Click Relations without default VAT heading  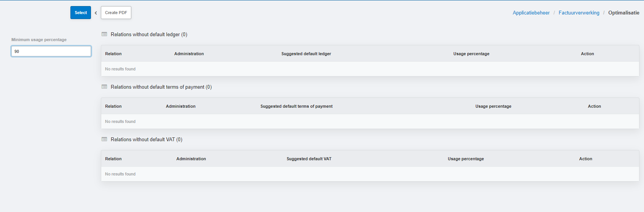(147, 139)
